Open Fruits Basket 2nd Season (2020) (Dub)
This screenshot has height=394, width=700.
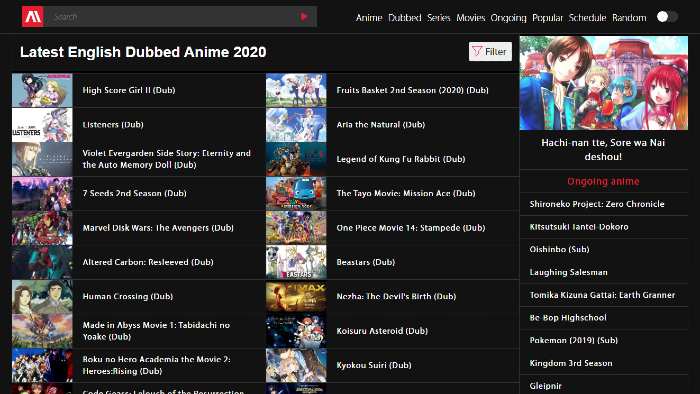(x=412, y=90)
